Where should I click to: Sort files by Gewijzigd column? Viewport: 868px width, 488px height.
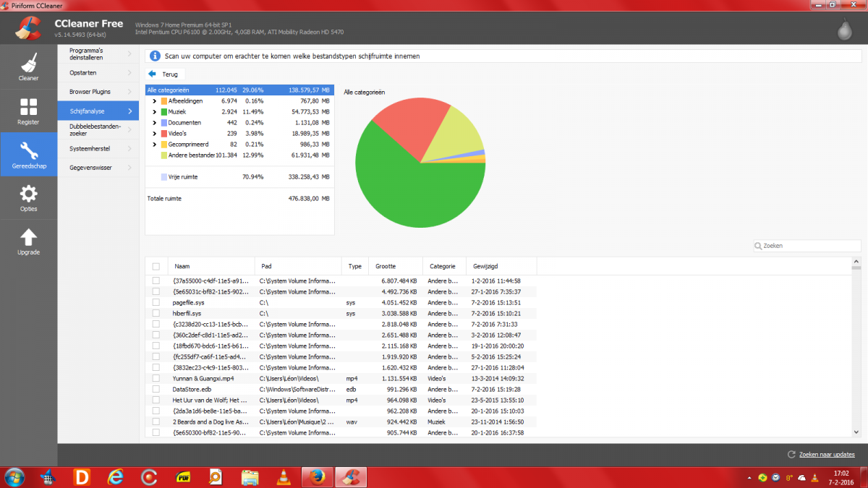(x=501, y=266)
